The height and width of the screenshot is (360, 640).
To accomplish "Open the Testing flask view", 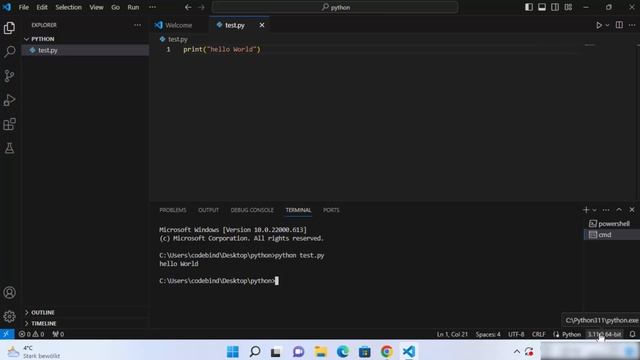I will point(9,148).
